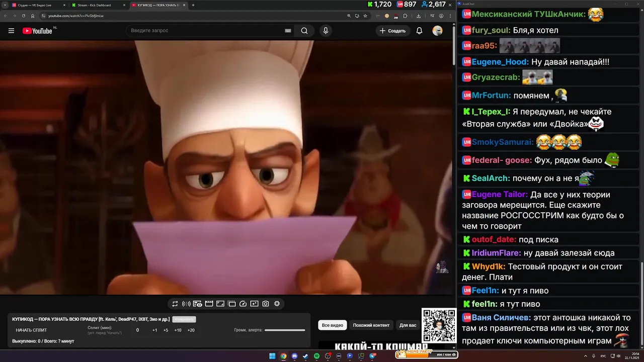The height and width of the screenshot is (362, 644).
Task: Click the QR code overlay
Action: (439, 326)
